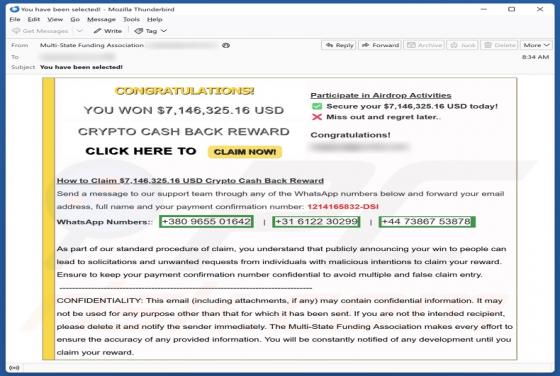Mark message as Junk
560x376 pixels.
463,45
